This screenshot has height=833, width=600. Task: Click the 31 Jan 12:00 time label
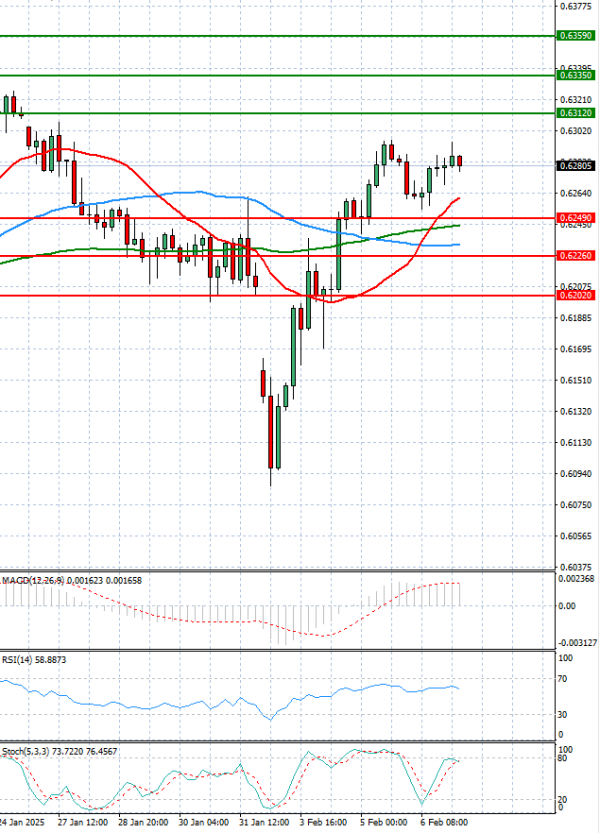[264, 822]
